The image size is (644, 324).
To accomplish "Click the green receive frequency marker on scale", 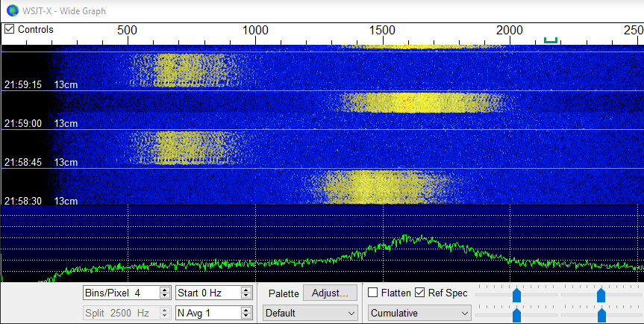I will click(x=551, y=40).
